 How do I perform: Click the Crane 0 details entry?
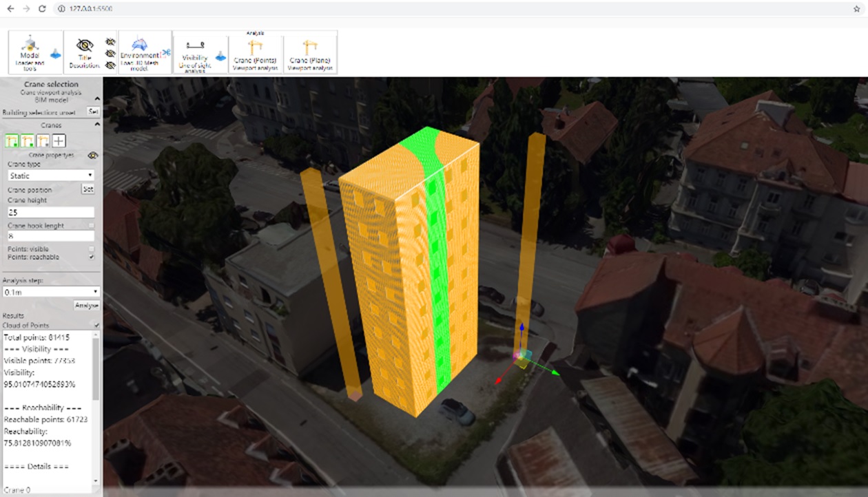[x=17, y=489]
